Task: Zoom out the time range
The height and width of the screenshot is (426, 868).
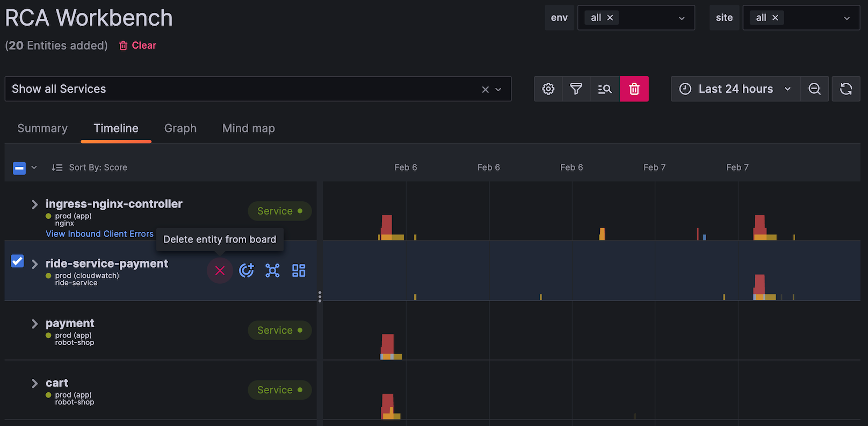Action: coord(814,89)
